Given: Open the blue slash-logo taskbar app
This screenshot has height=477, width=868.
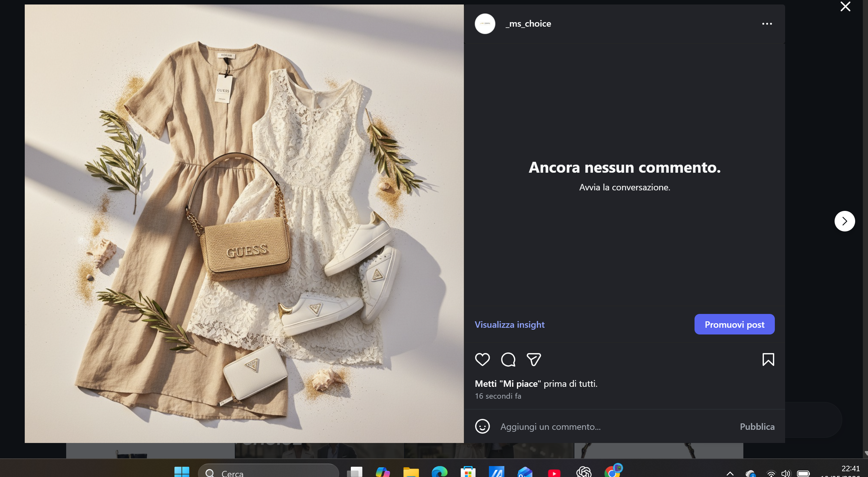Looking at the screenshot, I should (x=496, y=472).
